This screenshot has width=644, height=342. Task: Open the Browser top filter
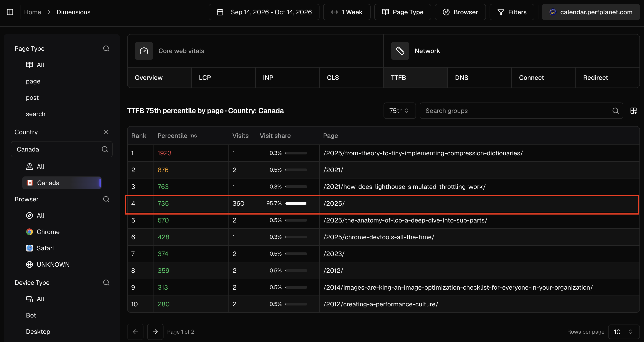click(x=460, y=12)
